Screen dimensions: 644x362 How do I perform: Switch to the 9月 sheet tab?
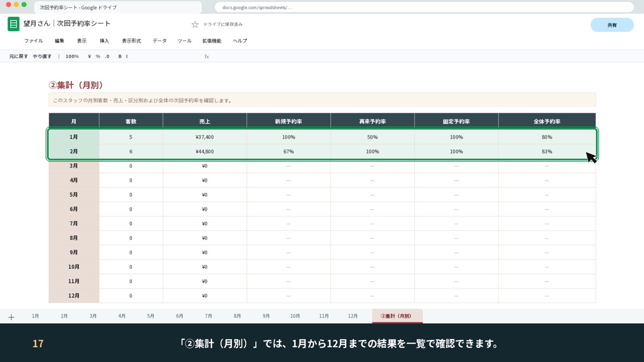(x=266, y=316)
